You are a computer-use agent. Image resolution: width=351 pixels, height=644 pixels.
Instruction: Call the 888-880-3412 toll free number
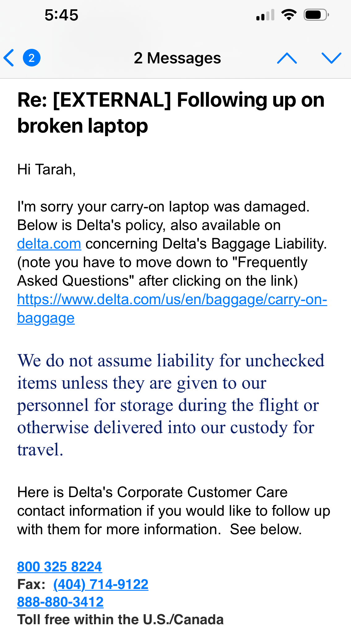pyautogui.click(x=60, y=602)
